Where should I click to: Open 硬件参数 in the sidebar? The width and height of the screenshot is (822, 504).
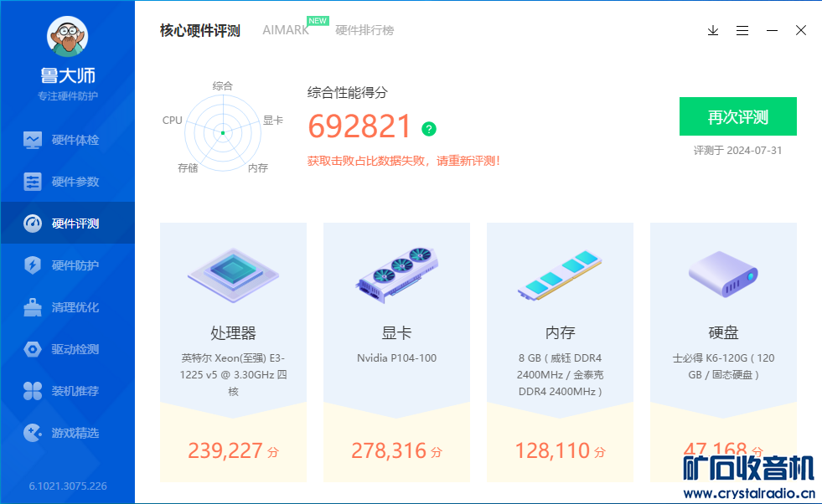[67, 182]
